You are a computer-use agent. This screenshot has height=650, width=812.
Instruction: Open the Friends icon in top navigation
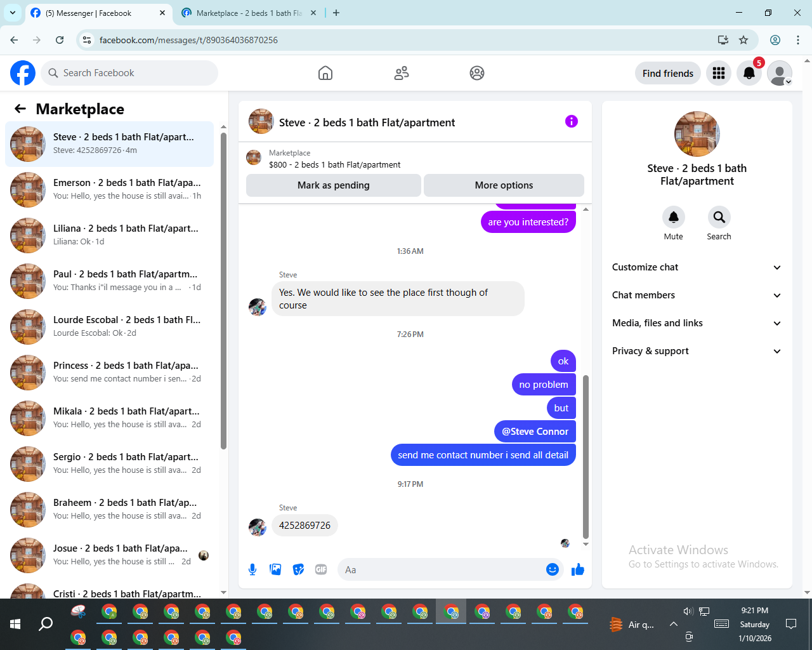[x=402, y=73]
